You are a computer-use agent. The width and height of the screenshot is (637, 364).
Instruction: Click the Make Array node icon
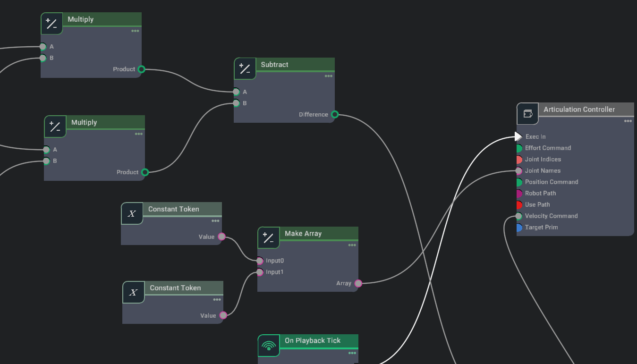click(269, 238)
